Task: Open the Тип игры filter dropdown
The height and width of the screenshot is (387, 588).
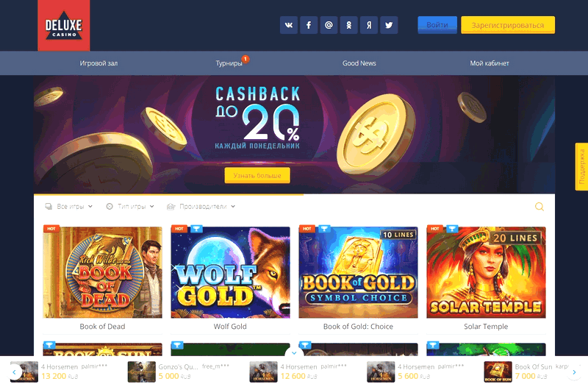Action: pos(130,207)
